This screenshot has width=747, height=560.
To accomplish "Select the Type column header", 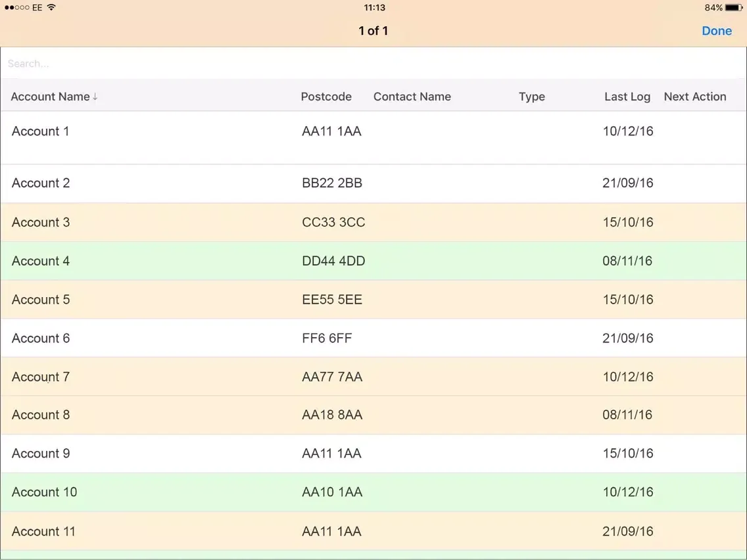I will tap(531, 97).
